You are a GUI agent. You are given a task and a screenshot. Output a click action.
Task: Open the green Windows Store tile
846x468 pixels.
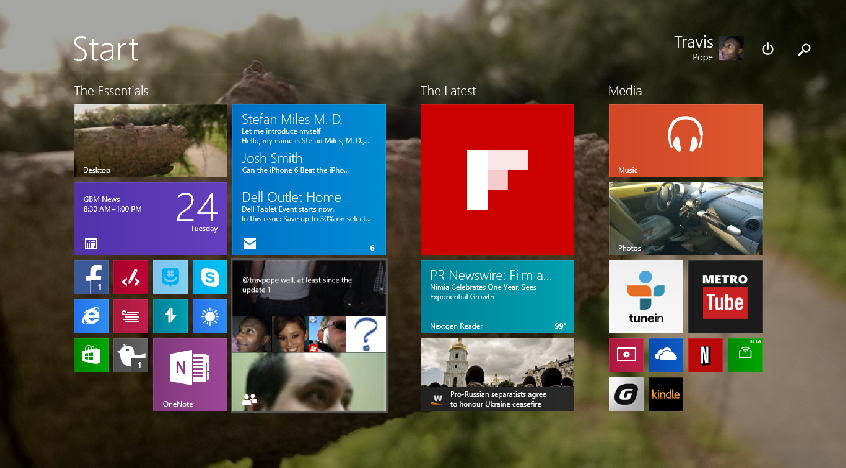[91, 355]
